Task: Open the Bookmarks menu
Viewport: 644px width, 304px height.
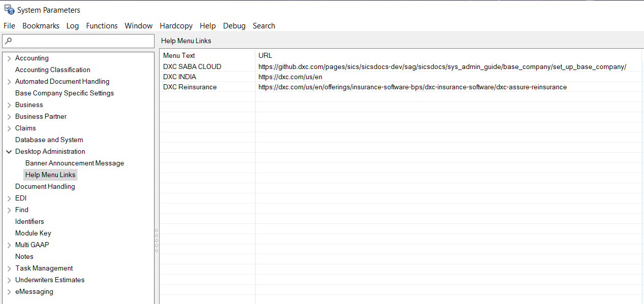Action: [41, 26]
